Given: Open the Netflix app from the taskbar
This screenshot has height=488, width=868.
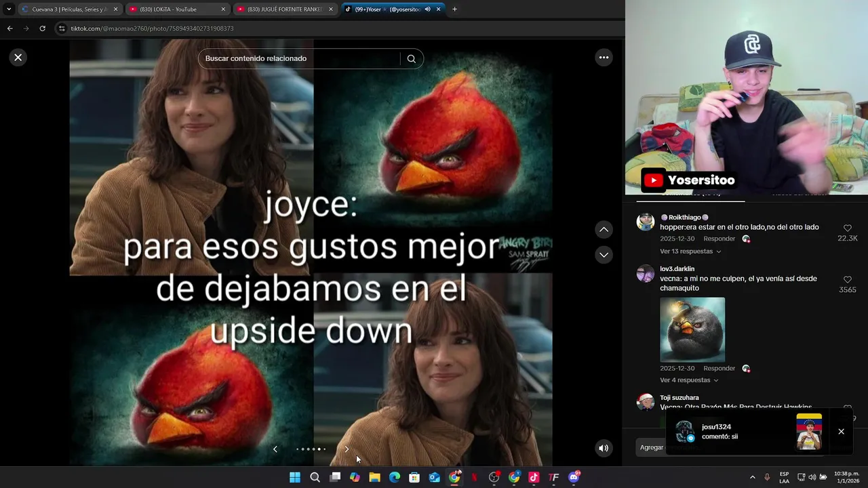Looking at the screenshot, I should 474,477.
